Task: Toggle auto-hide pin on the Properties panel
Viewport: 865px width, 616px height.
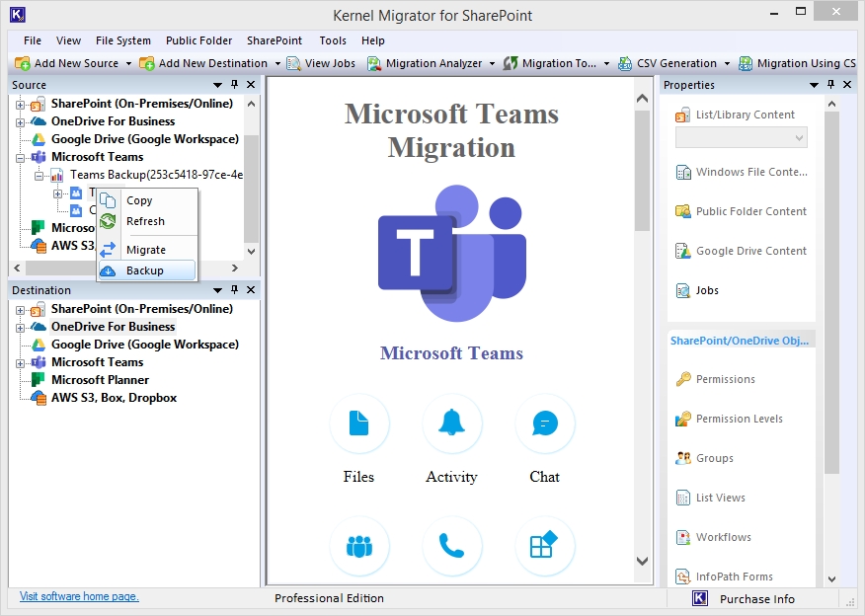Action: [x=832, y=85]
